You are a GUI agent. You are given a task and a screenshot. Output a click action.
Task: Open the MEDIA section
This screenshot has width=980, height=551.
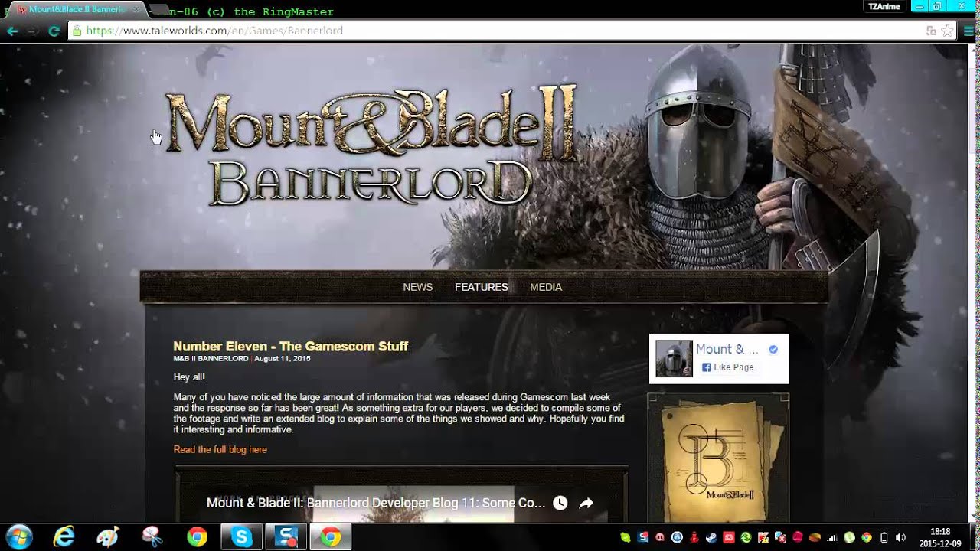coord(546,287)
